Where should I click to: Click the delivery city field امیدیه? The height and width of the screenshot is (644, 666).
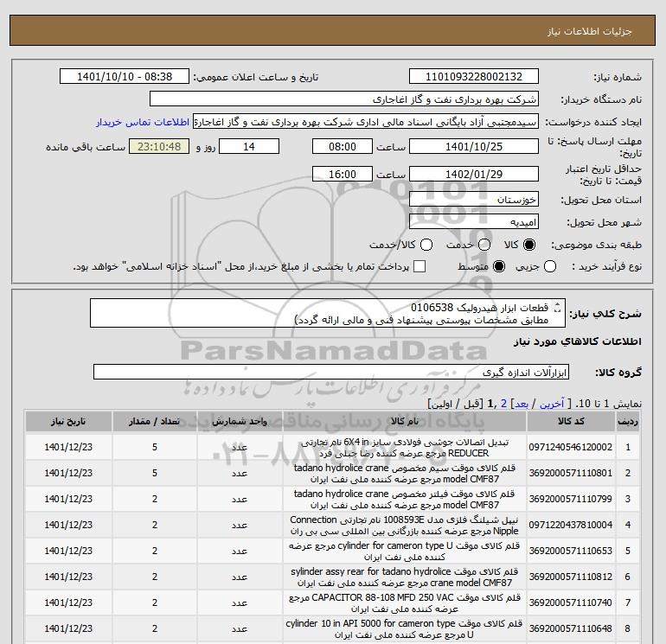(x=474, y=221)
